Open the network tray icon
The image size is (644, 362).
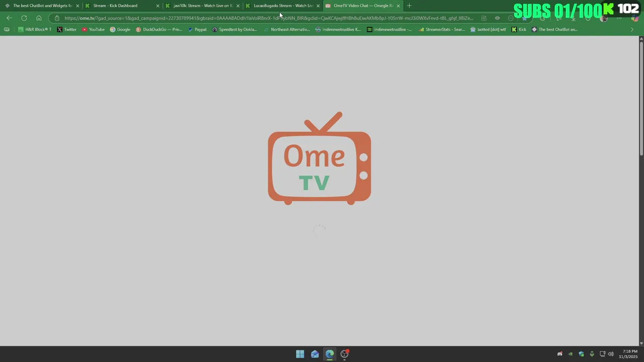coord(602,354)
